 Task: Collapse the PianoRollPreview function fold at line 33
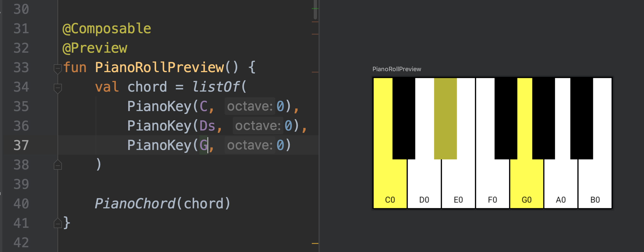[58, 69]
